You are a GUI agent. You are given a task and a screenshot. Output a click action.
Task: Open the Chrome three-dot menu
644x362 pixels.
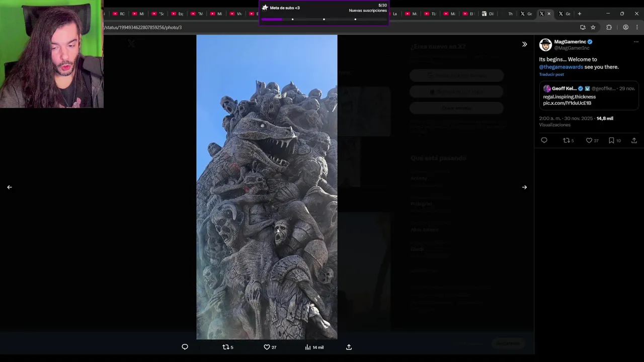[637, 27]
